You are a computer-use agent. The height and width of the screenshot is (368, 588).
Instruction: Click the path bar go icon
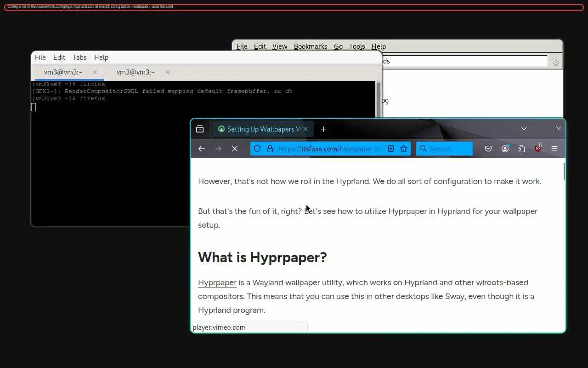[x=555, y=62]
